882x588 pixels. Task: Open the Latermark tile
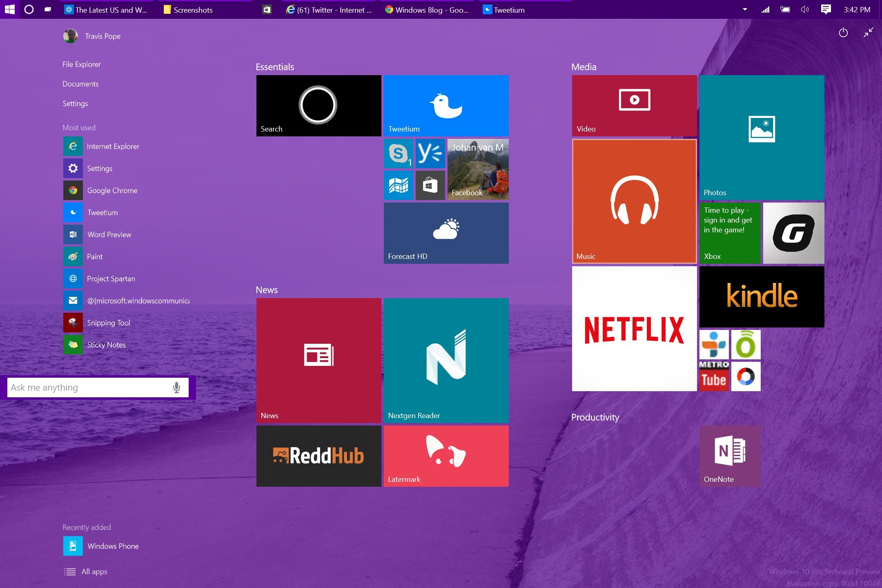tap(446, 456)
